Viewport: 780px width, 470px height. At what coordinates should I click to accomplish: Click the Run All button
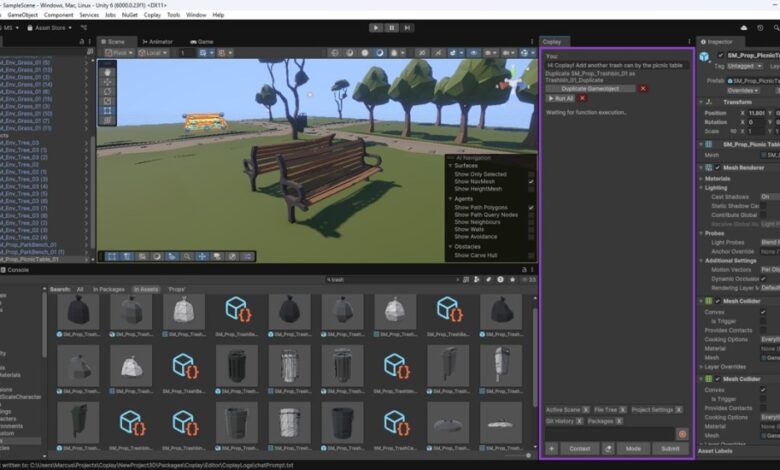[560, 99]
